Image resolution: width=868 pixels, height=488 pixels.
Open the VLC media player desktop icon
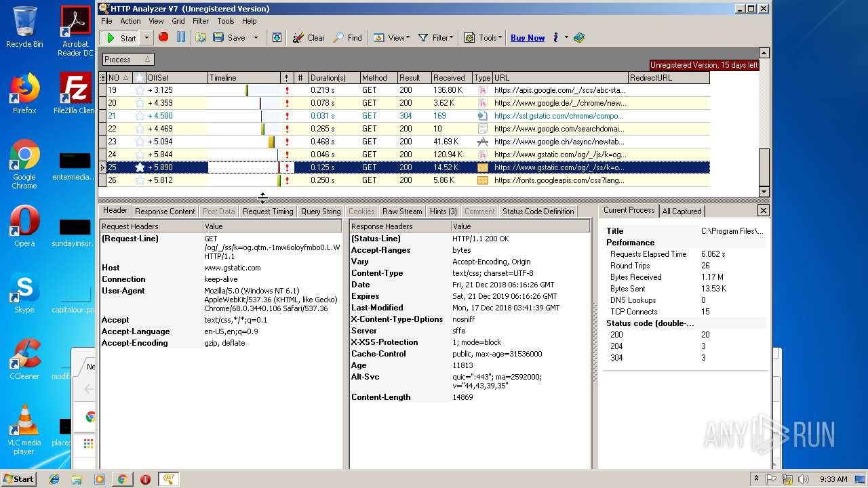[24, 430]
